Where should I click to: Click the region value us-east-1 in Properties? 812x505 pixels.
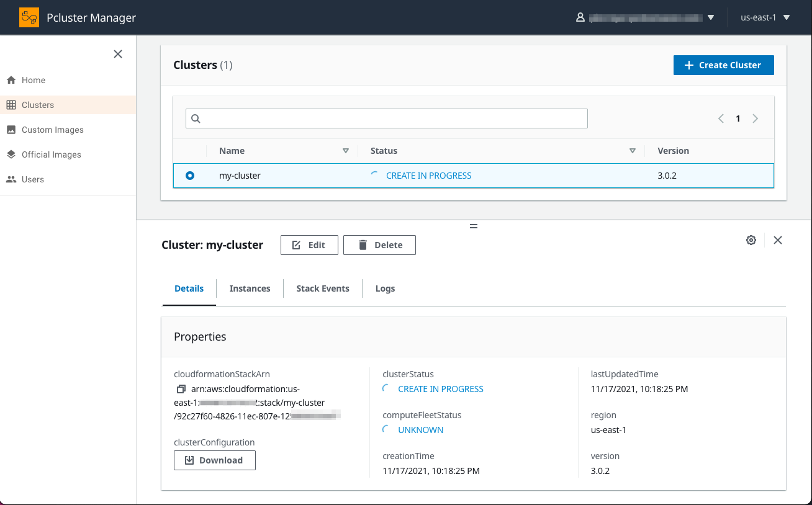(608, 430)
